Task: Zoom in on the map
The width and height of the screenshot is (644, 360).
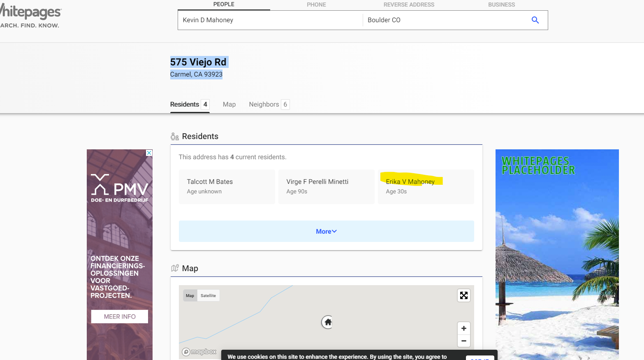Action: 464,328
